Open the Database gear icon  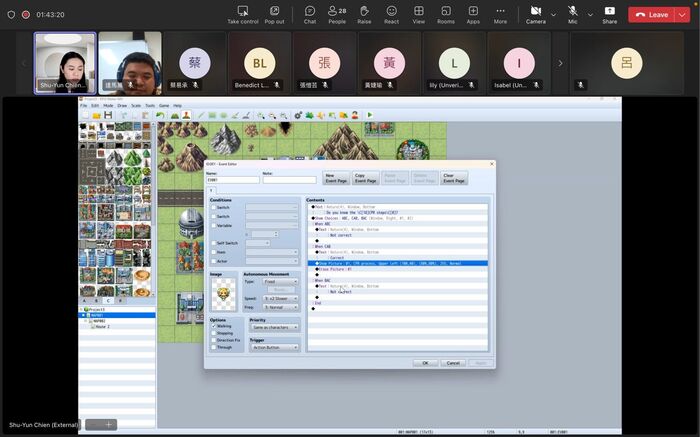[298, 115]
